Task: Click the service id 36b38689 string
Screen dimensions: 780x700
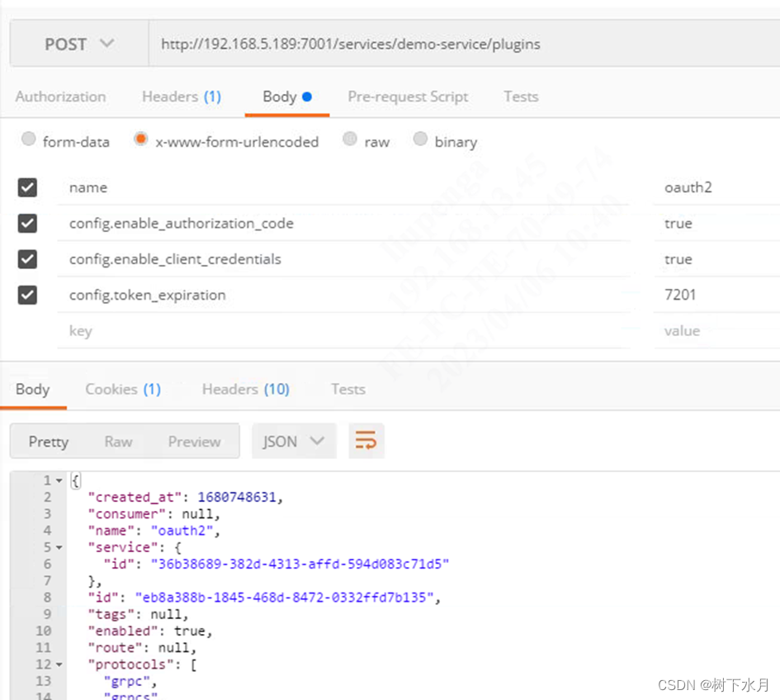Action: coord(300,564)
